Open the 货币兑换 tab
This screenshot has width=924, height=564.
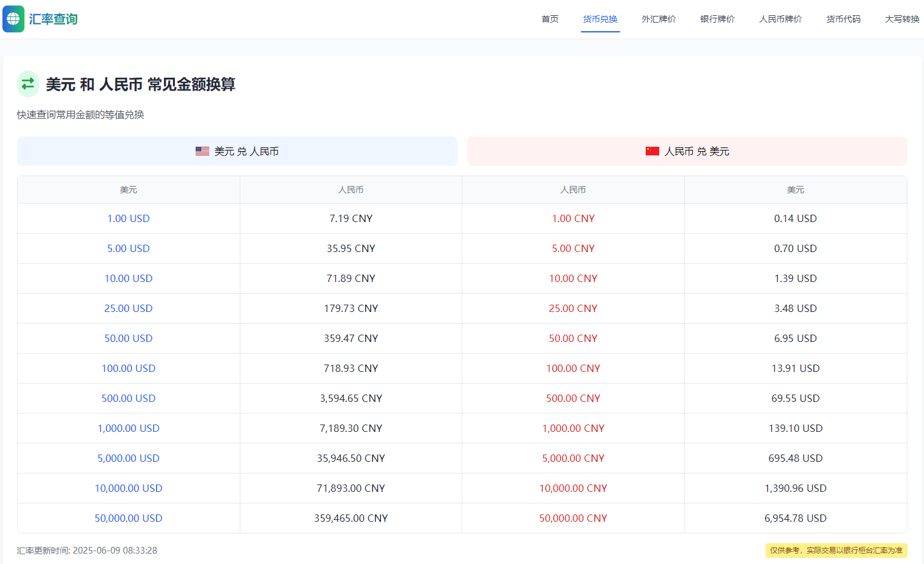[600, 19]
